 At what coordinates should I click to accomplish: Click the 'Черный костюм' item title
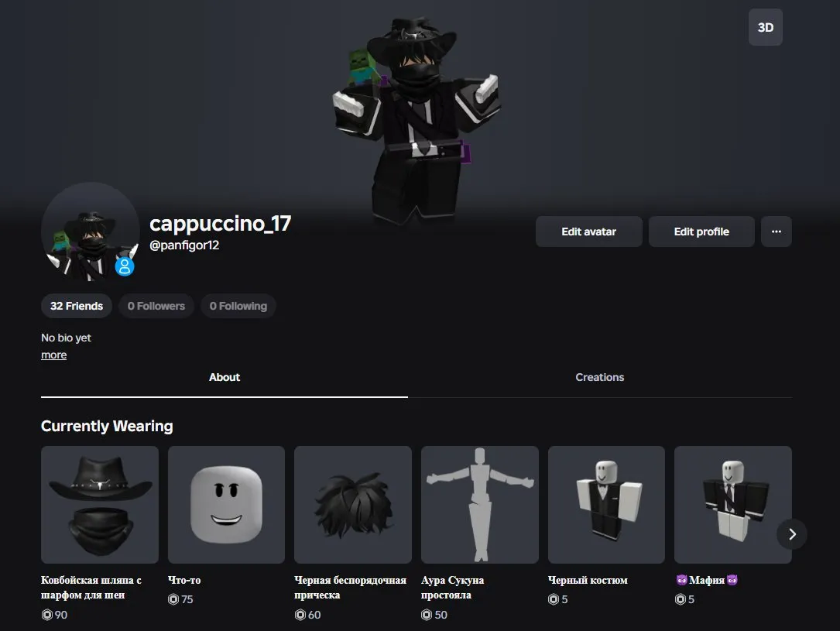[588, 580]
